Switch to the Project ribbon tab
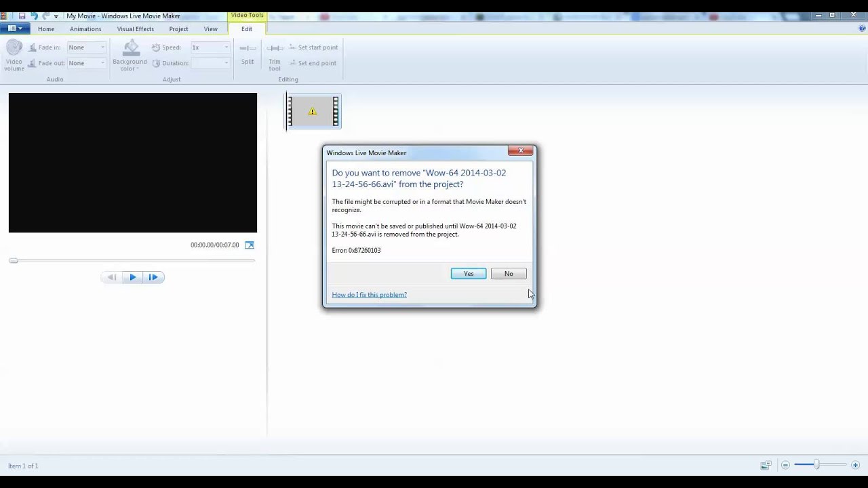The height and width of the screenshot is (488, 868). (x=179, y=29)
